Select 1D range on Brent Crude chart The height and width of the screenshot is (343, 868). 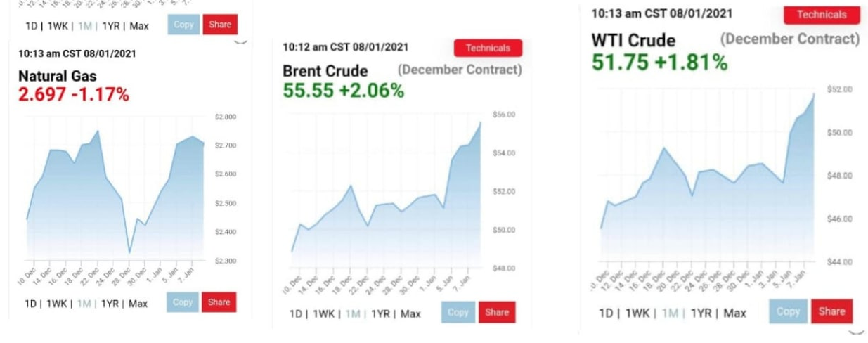point(296,313)
